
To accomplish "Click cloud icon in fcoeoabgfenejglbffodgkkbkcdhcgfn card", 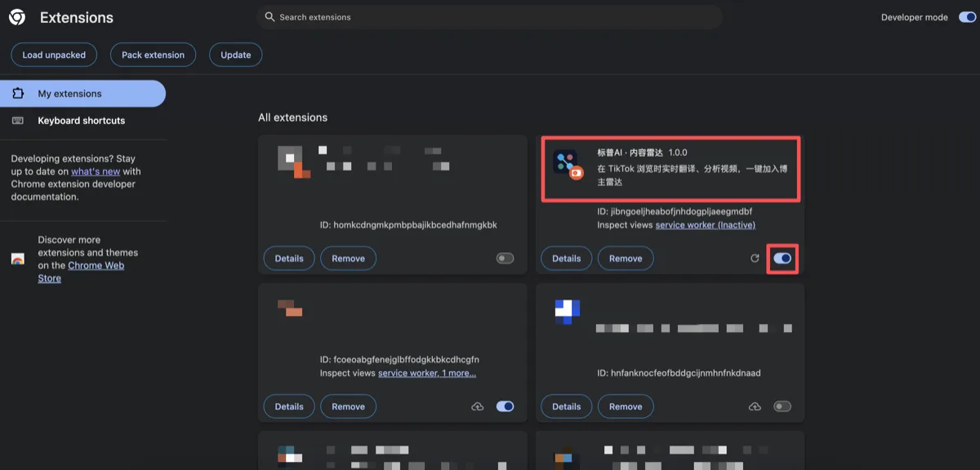I will click(x=478, y=406).
